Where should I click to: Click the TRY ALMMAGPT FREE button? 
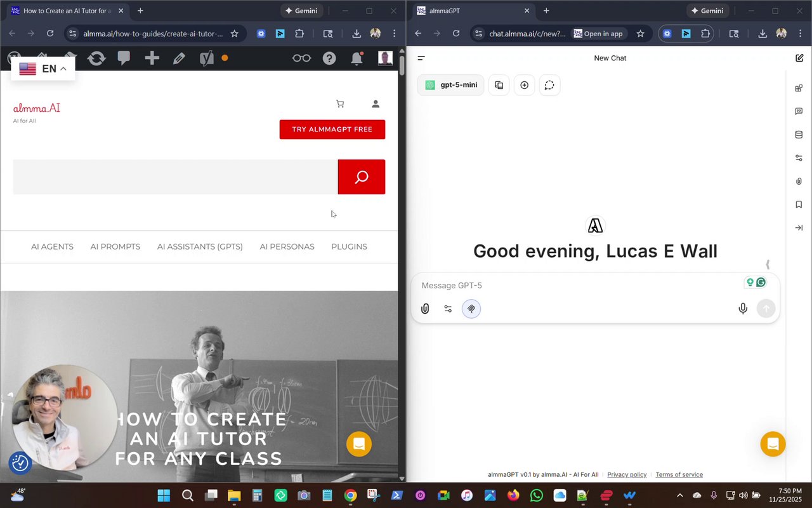click(332, 130)
